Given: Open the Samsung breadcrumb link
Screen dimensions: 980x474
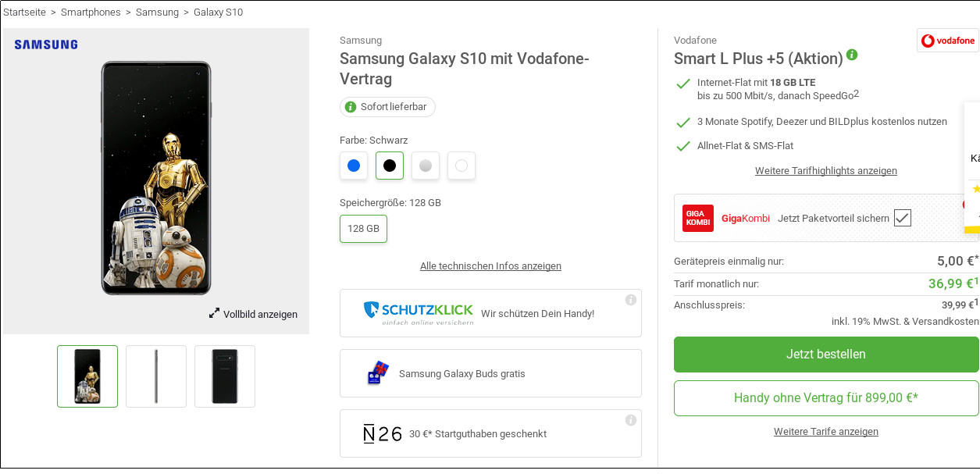Looking at the screenshot, I should click(x=157, y=12).
